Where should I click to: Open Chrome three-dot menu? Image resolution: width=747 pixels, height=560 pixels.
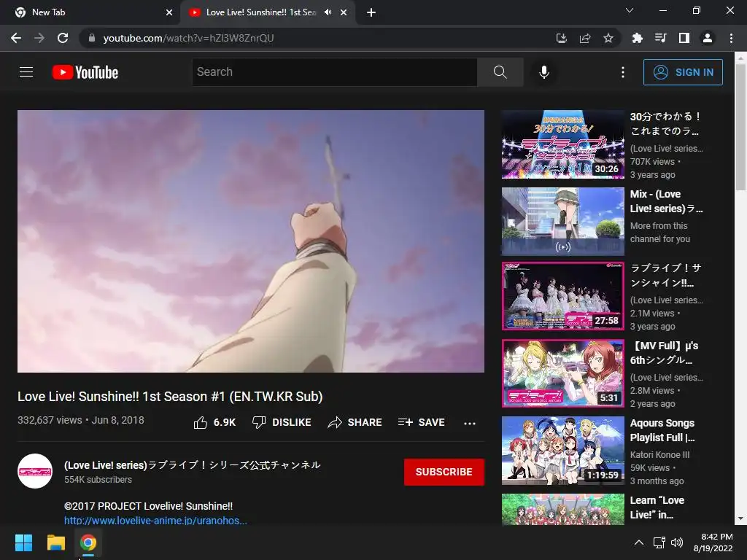click(x=731, y=38)
